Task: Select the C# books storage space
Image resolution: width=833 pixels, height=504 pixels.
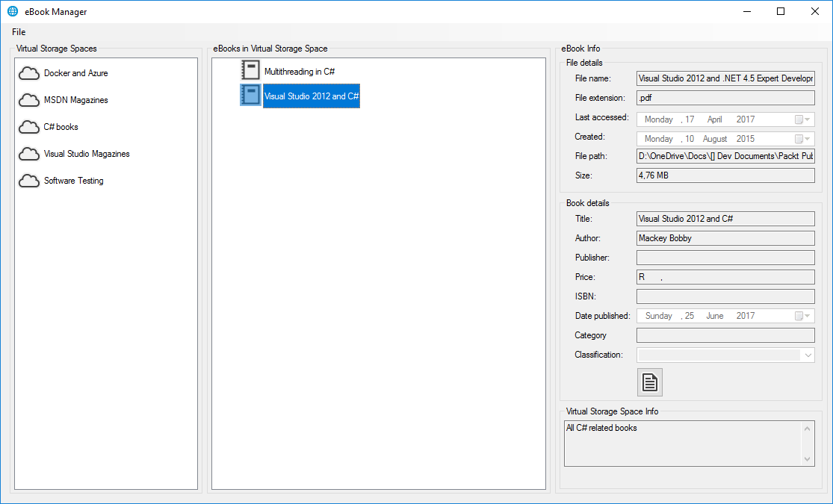Action: pyautogui.click(x=61, y=127)
